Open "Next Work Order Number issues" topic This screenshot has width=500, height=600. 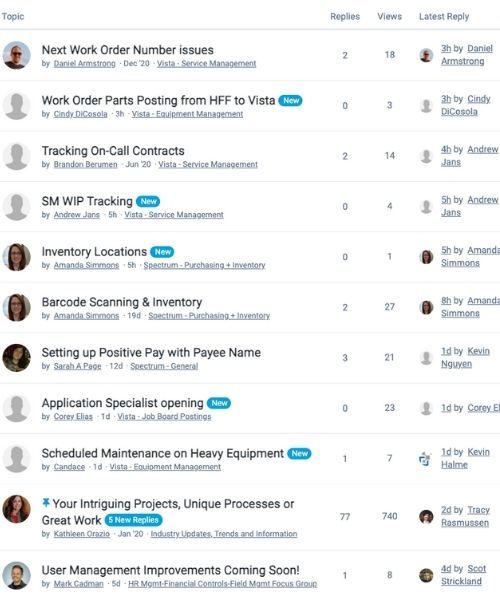click(127, 50)
